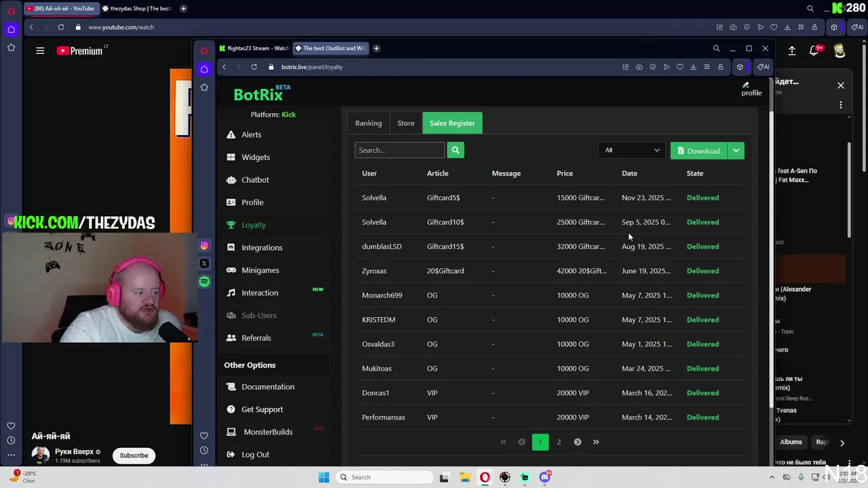The image size is (868, 488).
Task: Click user Osvaldas3
Action: pyautogui.click(x=378, y=344)
